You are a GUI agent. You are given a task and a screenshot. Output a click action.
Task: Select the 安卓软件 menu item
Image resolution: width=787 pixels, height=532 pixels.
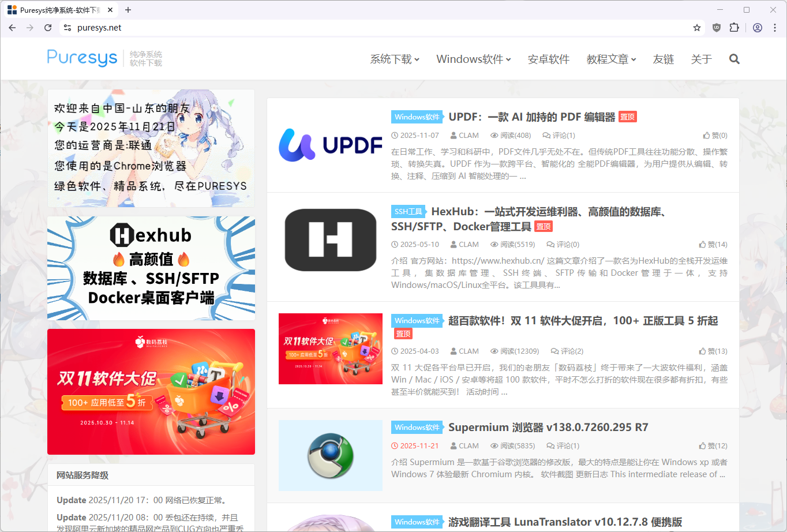coord(548,59)
